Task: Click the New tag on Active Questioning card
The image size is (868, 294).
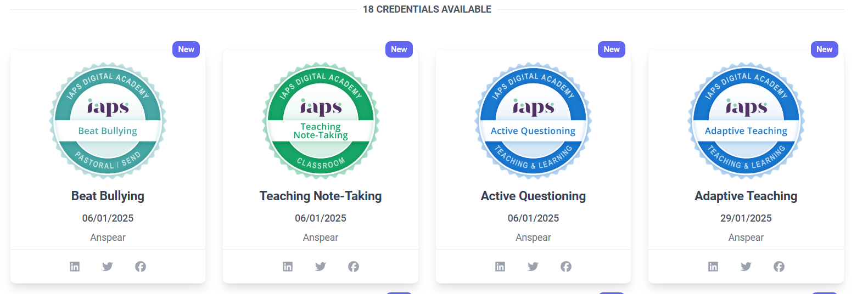Action: click(612, 49)
